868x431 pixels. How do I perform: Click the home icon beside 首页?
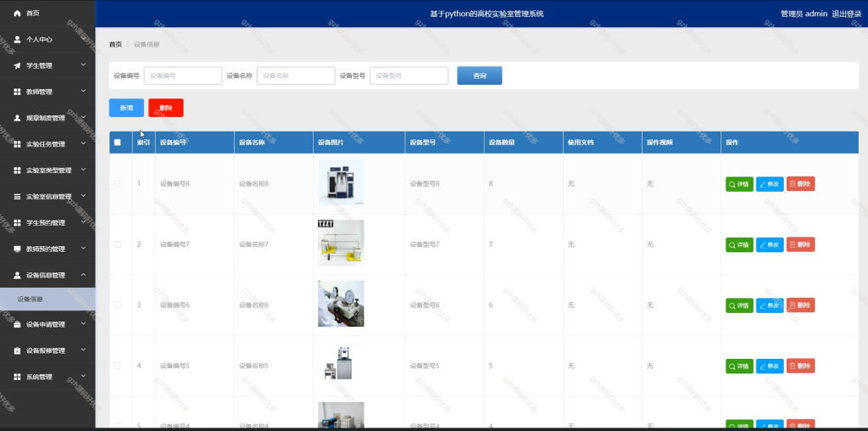[17, 13]
